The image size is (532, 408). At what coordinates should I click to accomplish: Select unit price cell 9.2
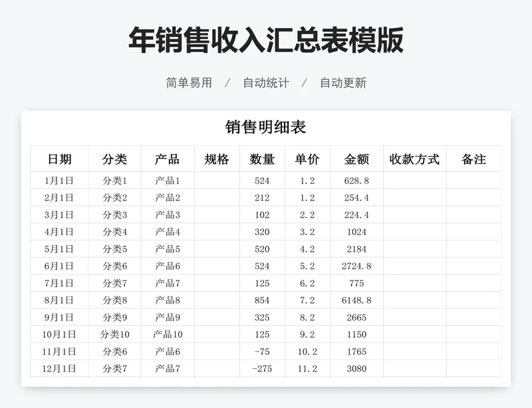pos(307,334)
